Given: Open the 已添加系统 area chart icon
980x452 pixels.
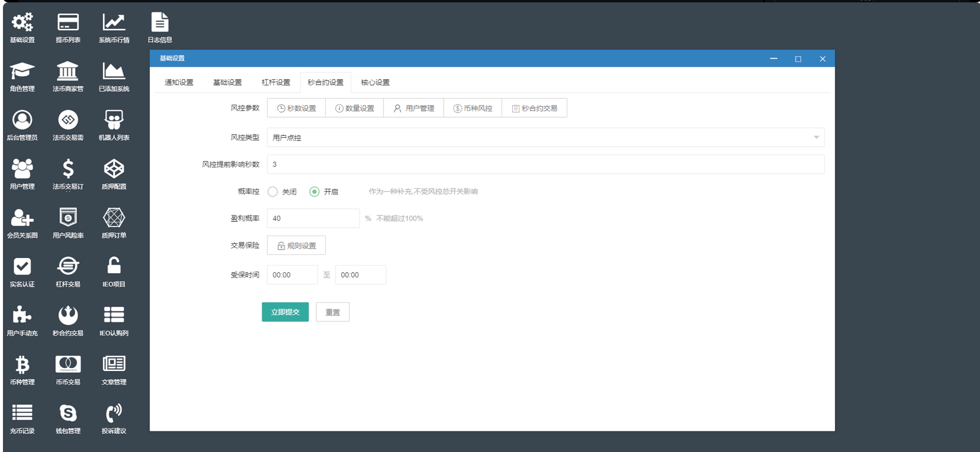Looking at the screenshot, I should (x=114, y=71).
